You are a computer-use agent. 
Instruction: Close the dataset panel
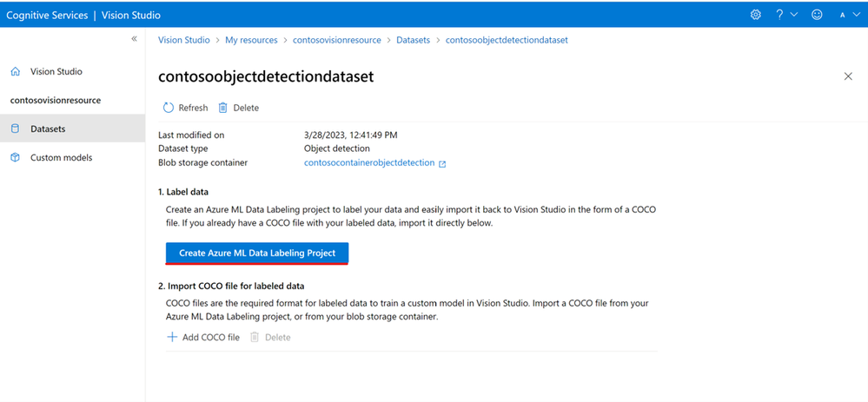848,76
